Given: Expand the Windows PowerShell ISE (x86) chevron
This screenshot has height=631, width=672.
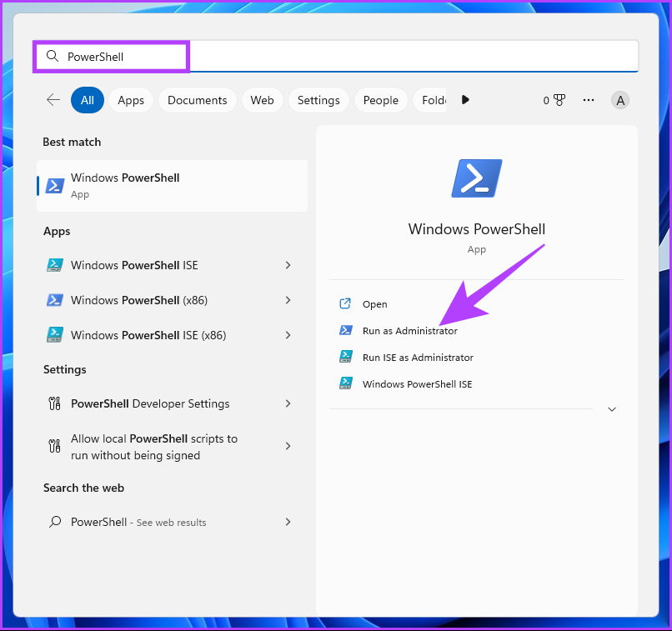Looking at the screenshot, I should click(x=288, y=335).
